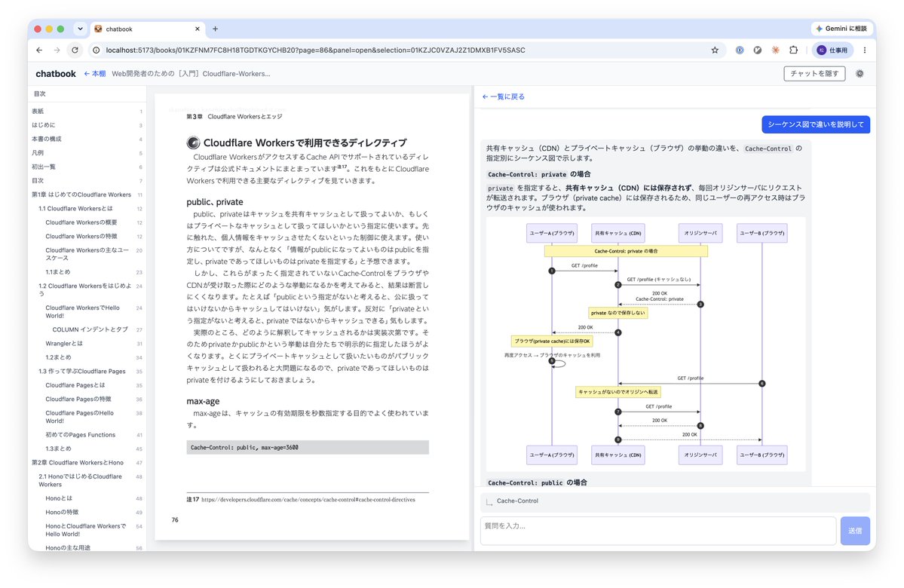Open Cloudflare Pagesとは contents entry

(x=87, y=385)
